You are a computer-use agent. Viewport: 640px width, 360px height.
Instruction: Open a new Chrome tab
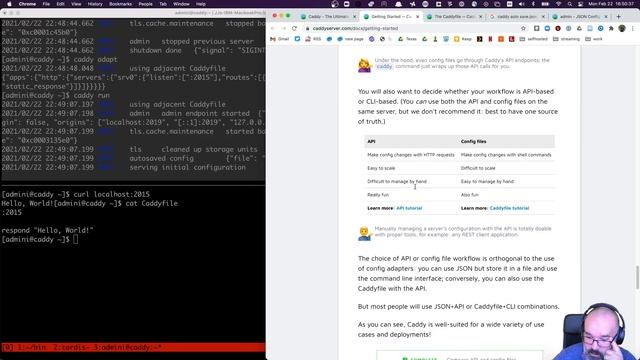coord(618,17)
